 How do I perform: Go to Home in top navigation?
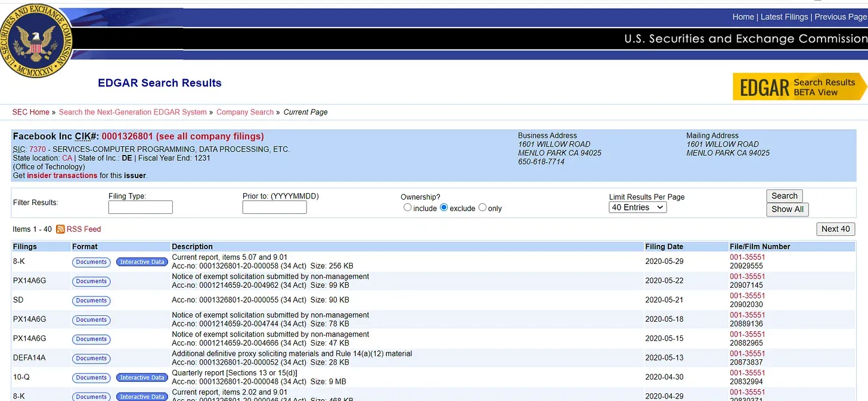(743, 17)
